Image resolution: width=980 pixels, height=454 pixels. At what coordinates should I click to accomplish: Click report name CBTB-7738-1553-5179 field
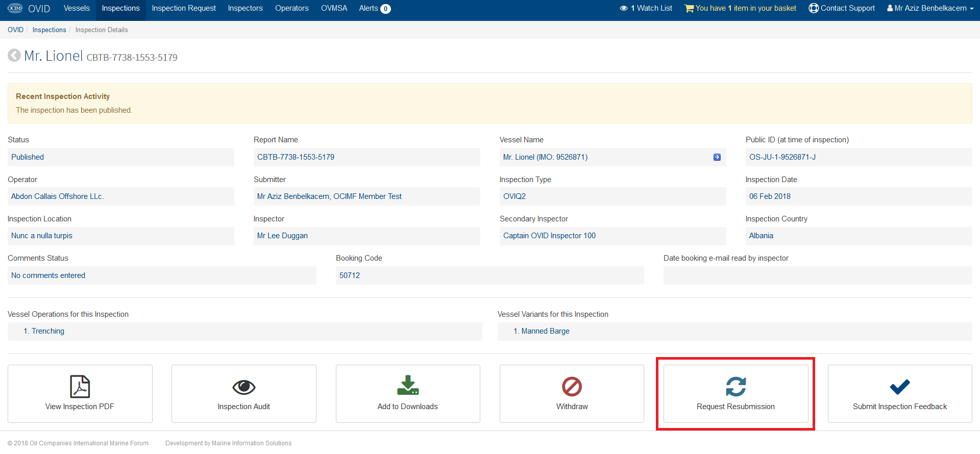367,157
